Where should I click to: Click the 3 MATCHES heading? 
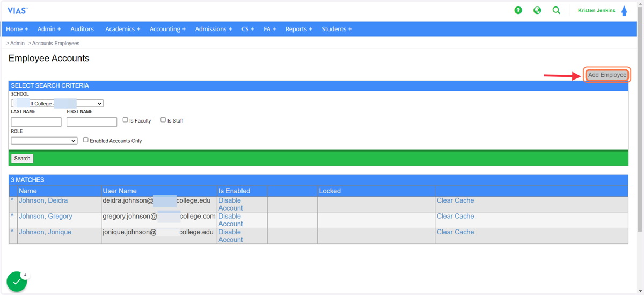[x=27, y=180]
